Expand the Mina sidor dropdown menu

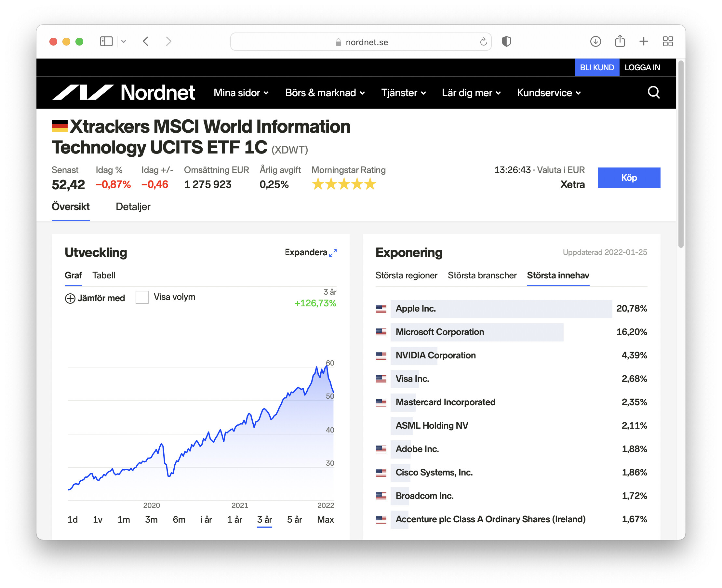click(x=241, y=93)
